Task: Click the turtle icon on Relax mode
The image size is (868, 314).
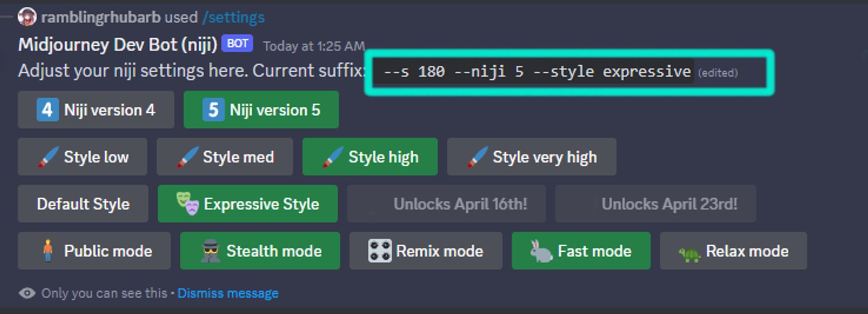Action: point(690,254)
